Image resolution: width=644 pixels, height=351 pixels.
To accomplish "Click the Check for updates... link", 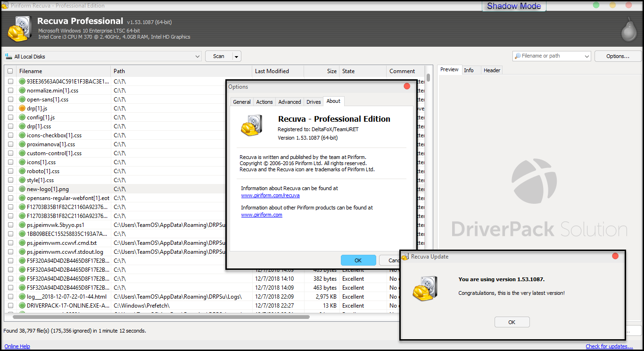I will click(609, 346).
